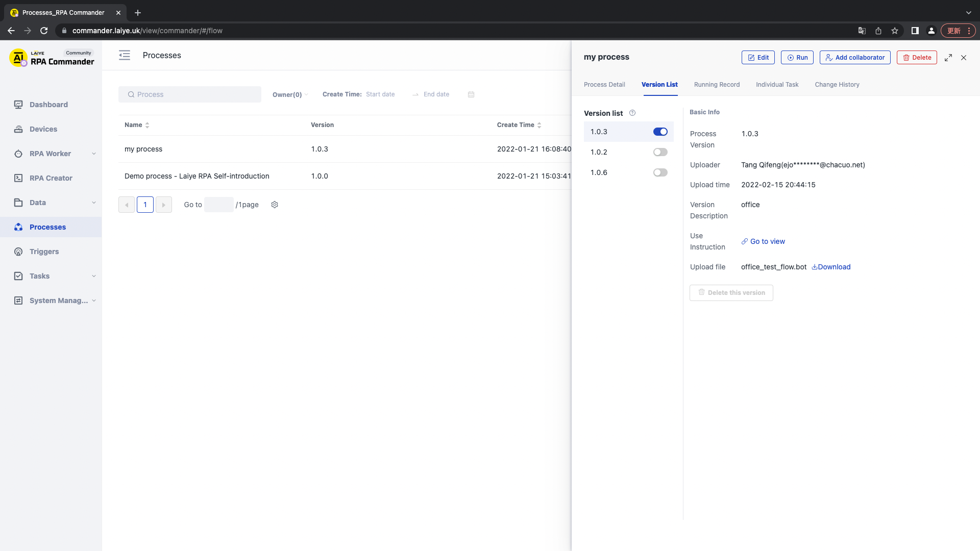This screenshot has height=551, width=980.
Task: Enable version 1.0.6 toggle
Action: [660, 172]
